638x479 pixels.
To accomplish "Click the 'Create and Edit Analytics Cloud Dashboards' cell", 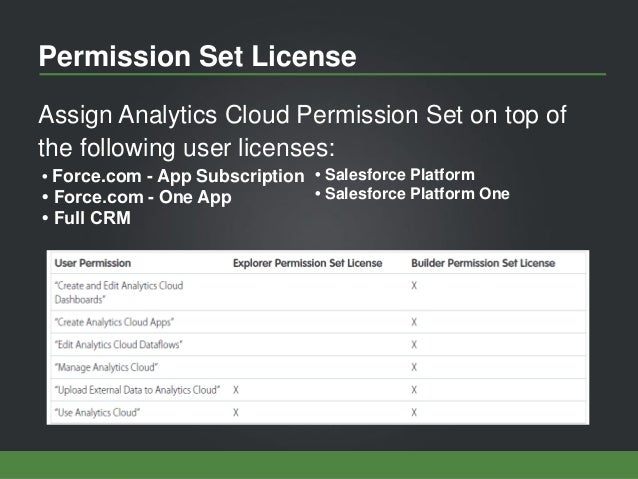I will 119,293.
